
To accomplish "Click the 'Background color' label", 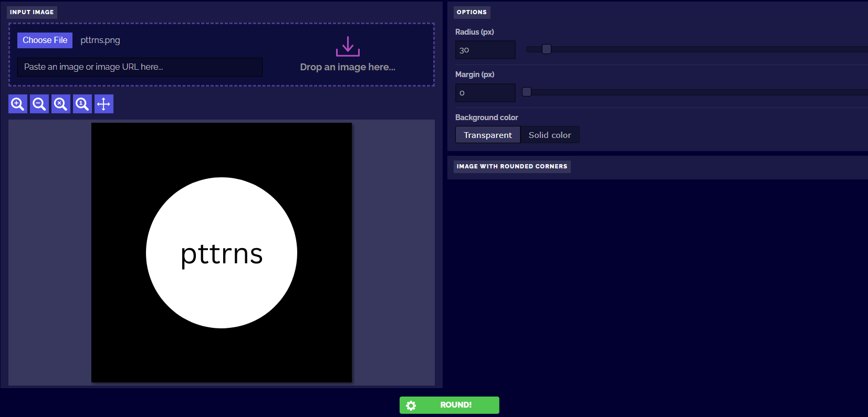I will 487,117.
